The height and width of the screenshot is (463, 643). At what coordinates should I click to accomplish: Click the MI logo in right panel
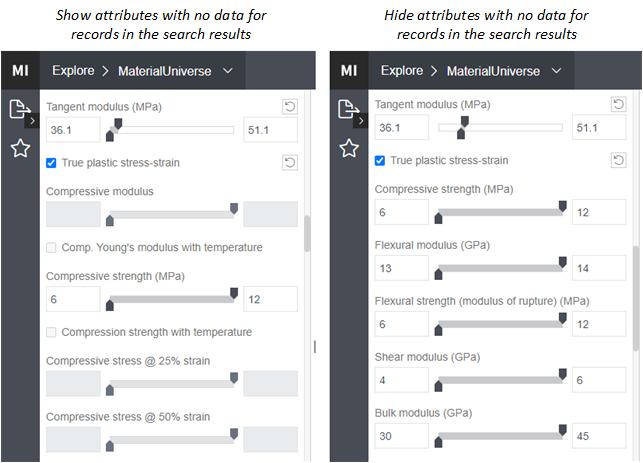click(348, 71)
